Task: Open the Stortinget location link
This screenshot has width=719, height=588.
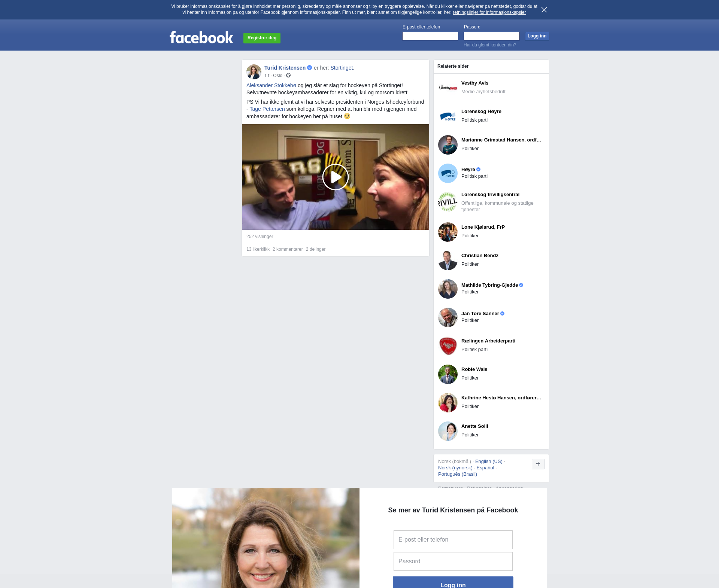Action: pos(342,68)
